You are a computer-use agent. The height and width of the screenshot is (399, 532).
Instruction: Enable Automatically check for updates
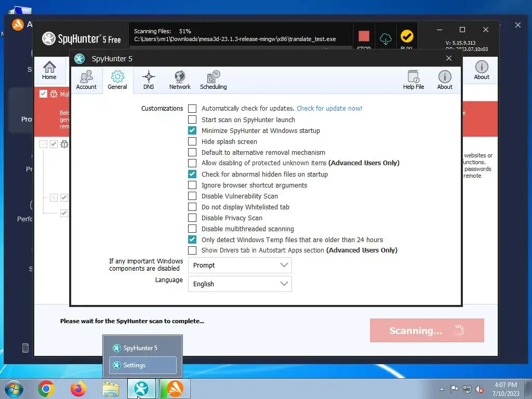tap(192, 109)
